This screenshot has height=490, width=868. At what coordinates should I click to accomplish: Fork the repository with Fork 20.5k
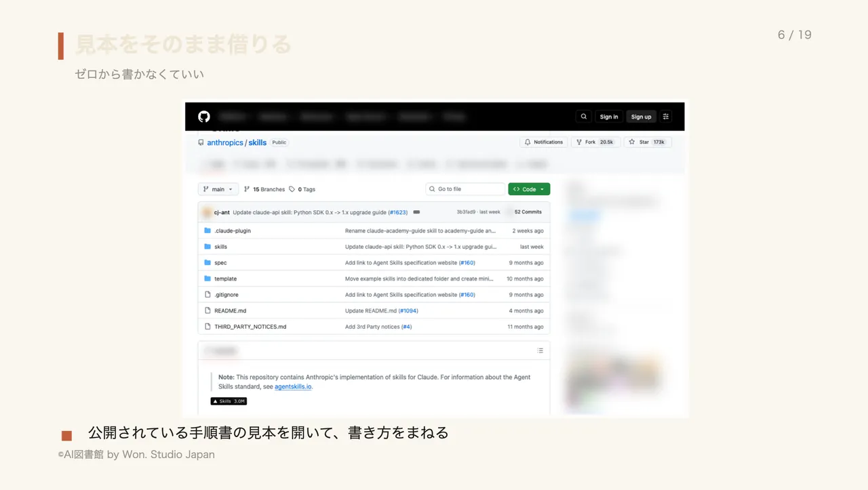point(594,142)
